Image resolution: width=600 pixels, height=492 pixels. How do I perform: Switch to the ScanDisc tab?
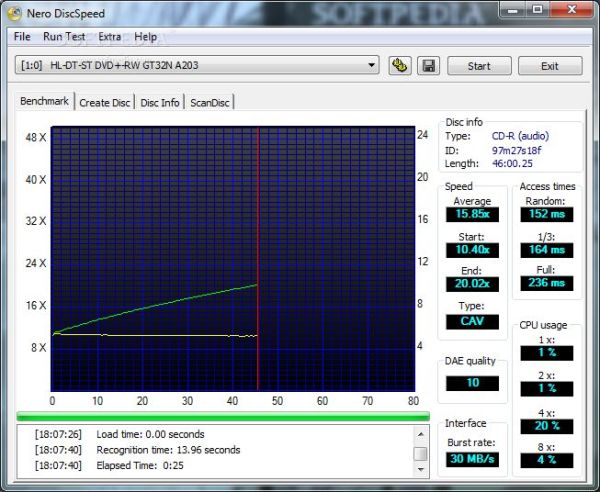210,103
